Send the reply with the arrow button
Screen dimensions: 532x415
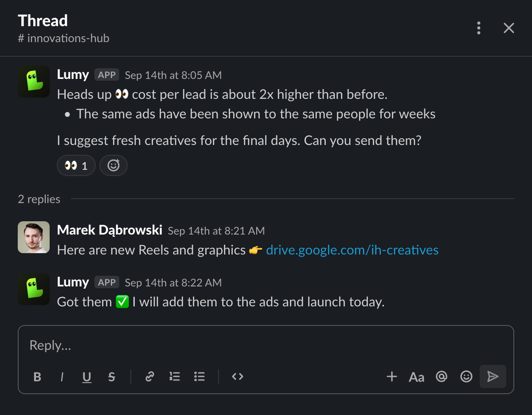[x=493, y=376]
